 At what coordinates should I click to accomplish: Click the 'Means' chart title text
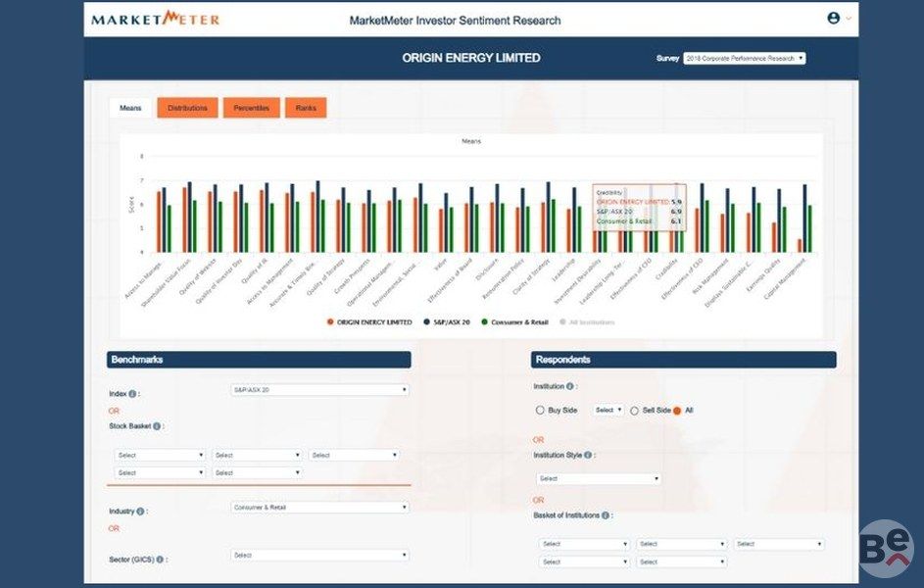471,141
